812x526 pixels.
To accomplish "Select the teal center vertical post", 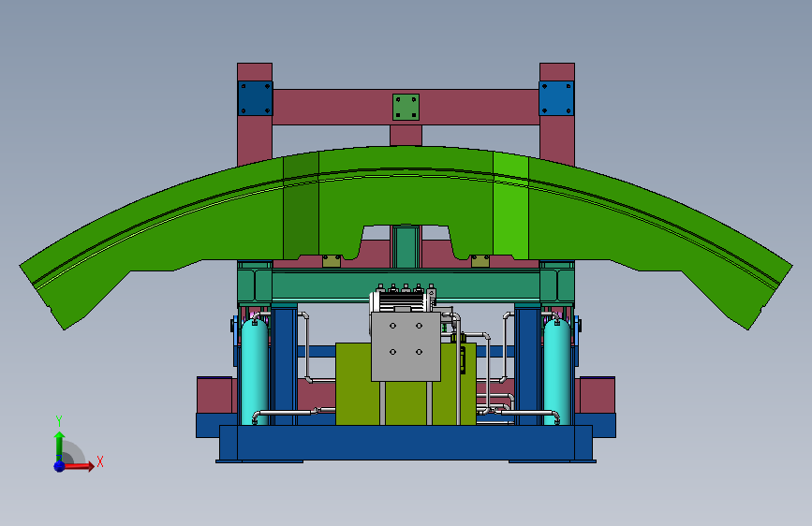I will [406, 247].
